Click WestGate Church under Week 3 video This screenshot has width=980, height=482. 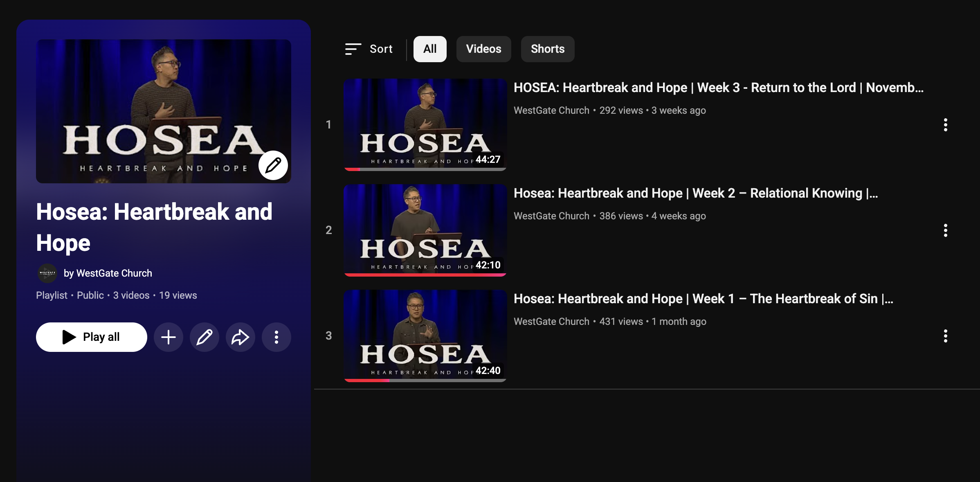(551, 110)
